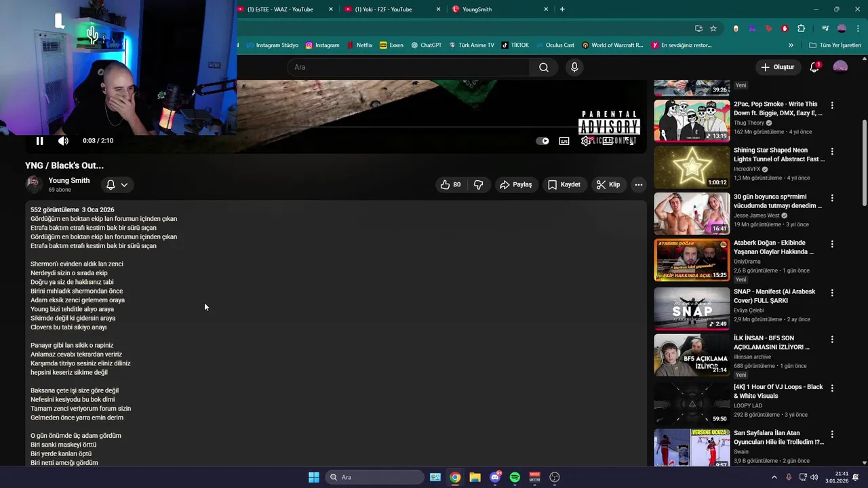
Task: Bookmark this page with the star icon
Action: point(713,28)
